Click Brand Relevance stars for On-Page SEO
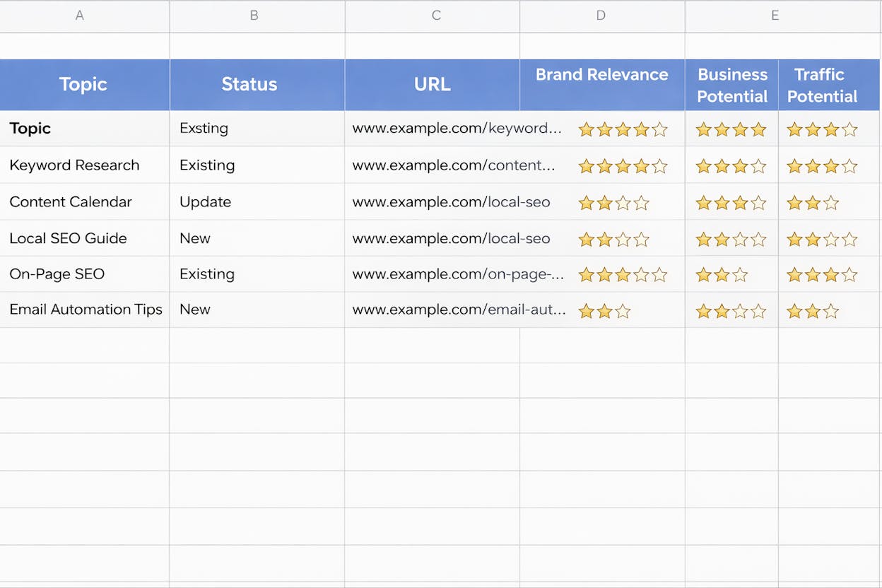Viewport: 882px width, 588px height. pos(623,274)
